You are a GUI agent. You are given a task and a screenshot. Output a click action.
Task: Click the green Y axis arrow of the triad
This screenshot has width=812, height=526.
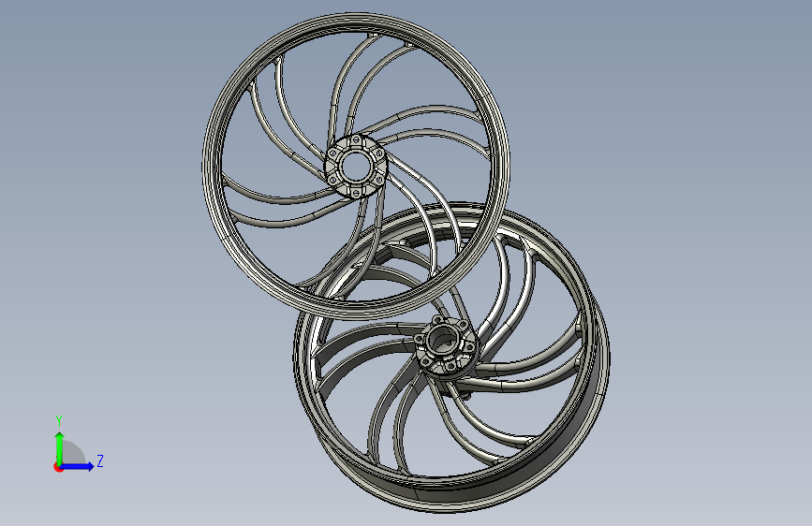coord(60,448)
